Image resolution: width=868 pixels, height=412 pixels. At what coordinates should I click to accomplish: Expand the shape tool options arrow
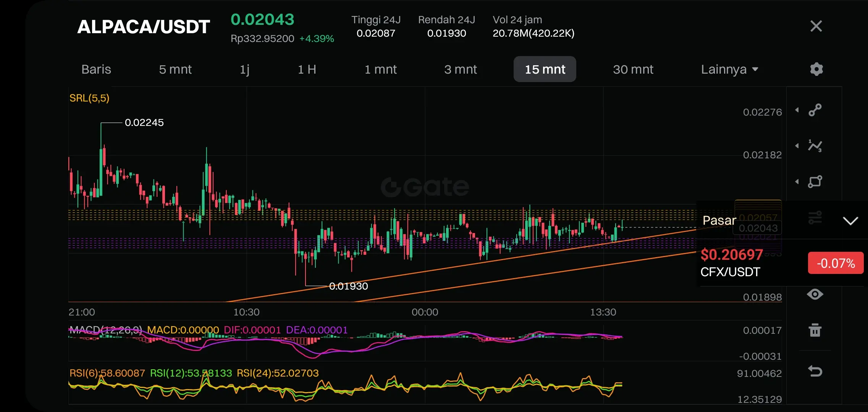pos(797,182)
